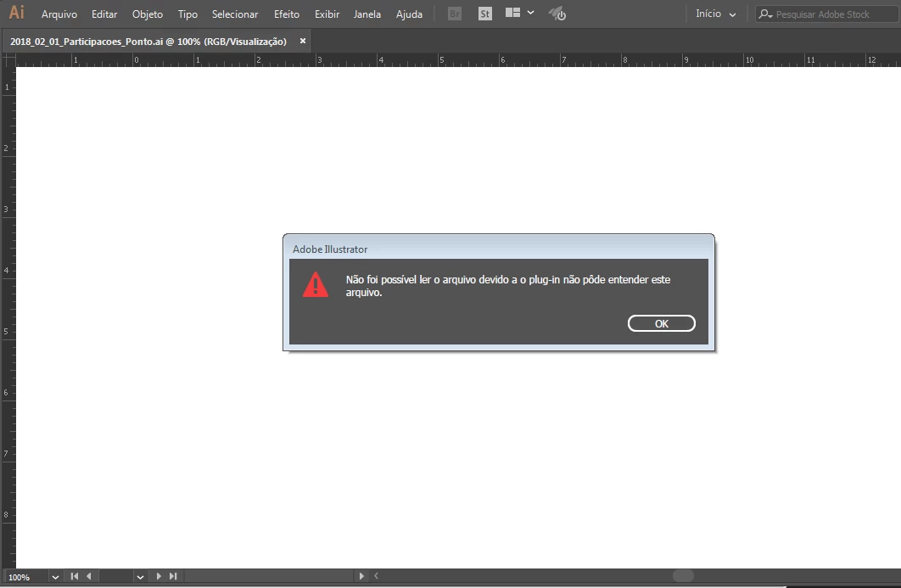Click the Adobe Illustrator dialog title bar
901x588 pixels.
[x=498, y=249]
